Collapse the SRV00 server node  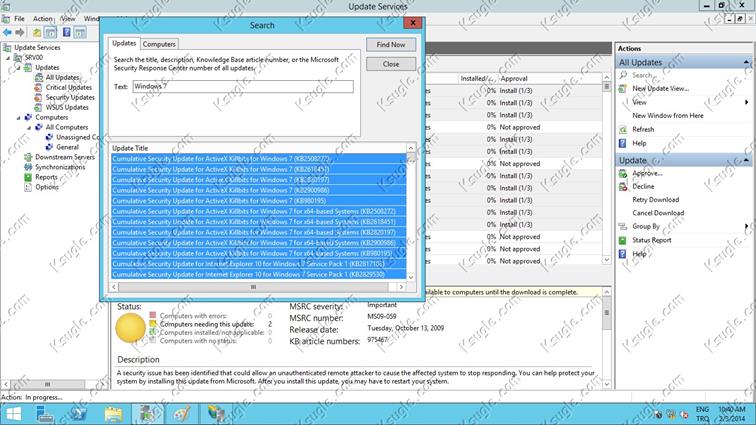tap(8, 58)
